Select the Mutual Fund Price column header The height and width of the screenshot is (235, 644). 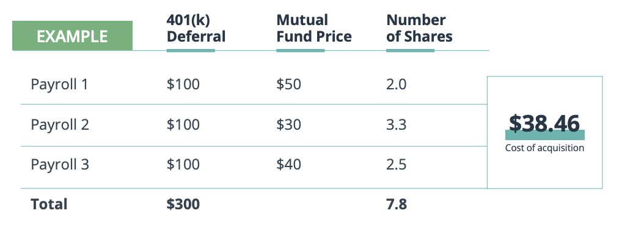314,28
